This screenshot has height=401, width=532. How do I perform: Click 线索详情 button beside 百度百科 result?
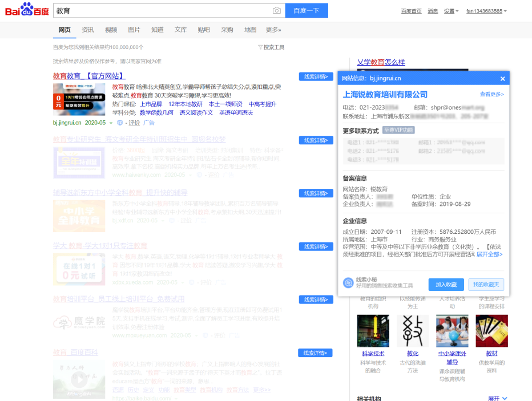coord(315,353)
